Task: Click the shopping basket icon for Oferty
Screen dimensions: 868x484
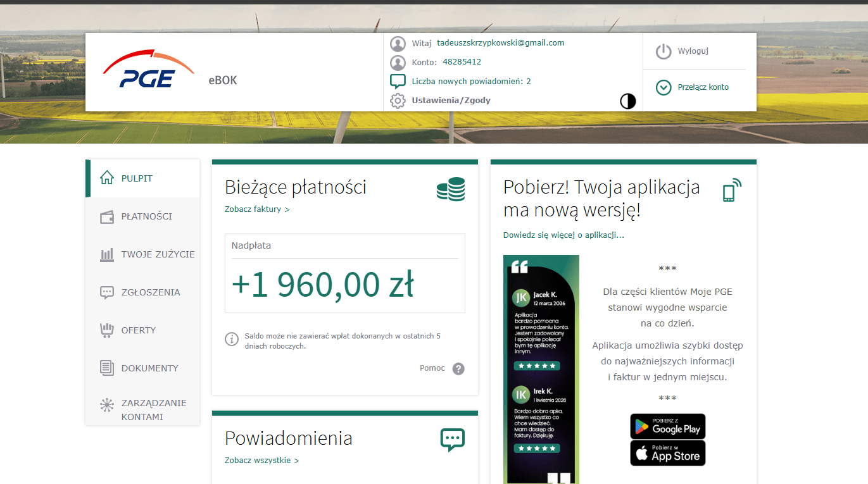Action: (x=107, y=330)
